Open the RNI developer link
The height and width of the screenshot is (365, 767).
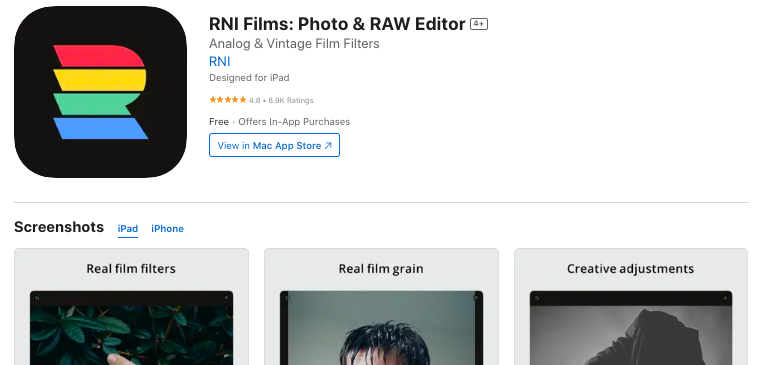click(219, 62)
